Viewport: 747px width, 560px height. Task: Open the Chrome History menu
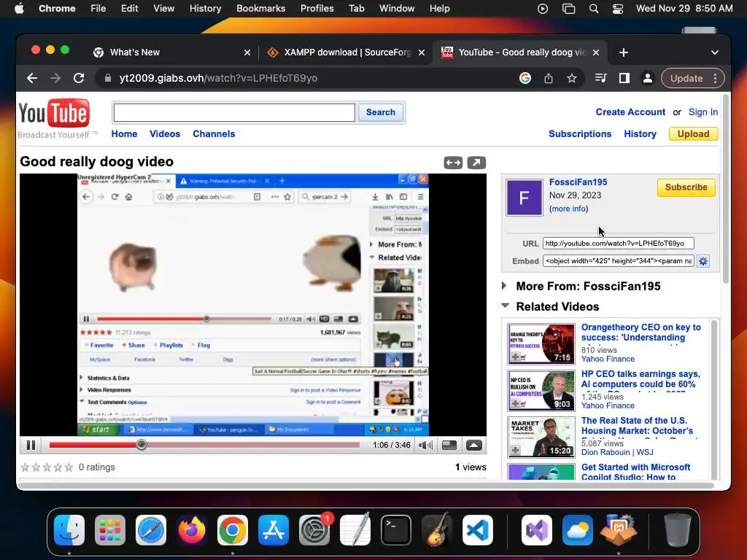pyautogui.click(x=205, y=9)
